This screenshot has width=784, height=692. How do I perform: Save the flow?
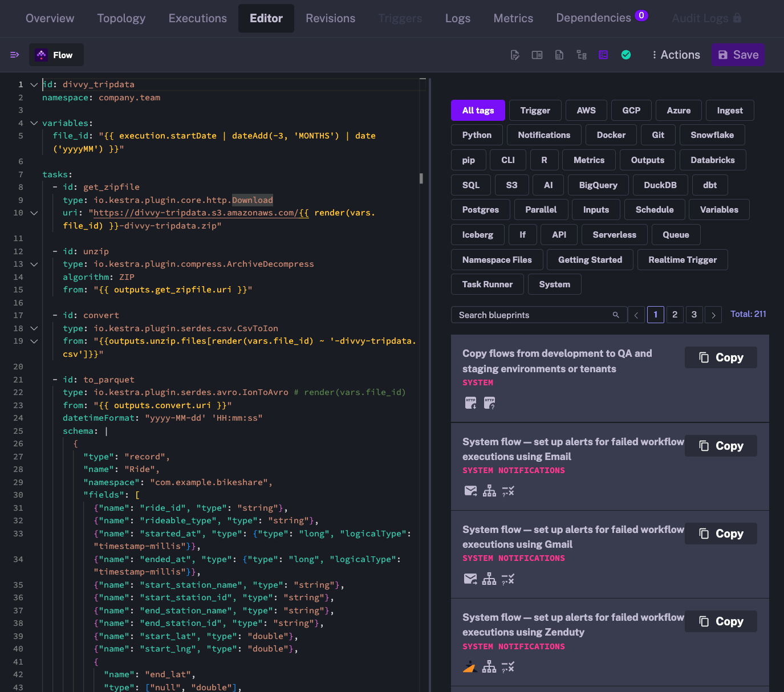coord(738,55)
